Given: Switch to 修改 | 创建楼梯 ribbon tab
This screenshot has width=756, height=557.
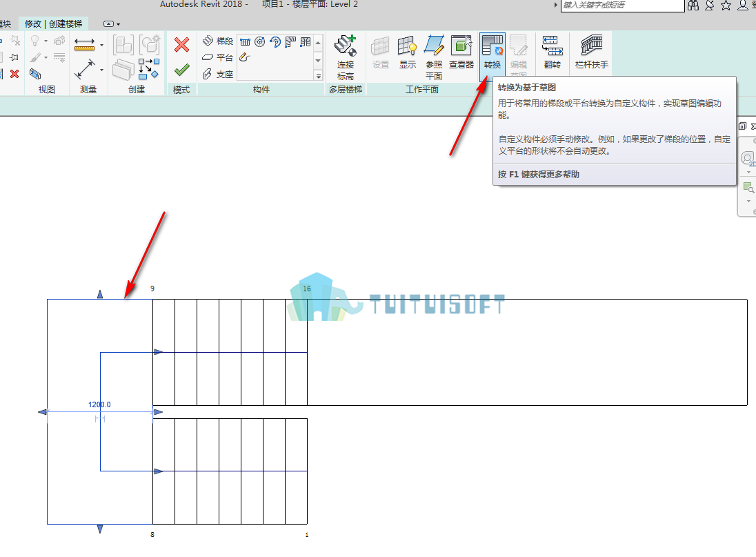Looking at the screenshot, I should coord(54,23).
